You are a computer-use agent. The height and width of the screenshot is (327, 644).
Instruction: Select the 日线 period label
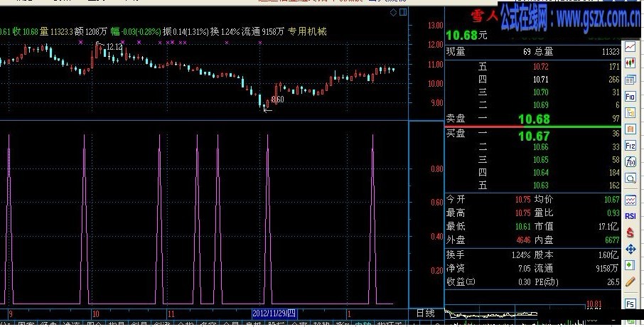click(425, 313)
